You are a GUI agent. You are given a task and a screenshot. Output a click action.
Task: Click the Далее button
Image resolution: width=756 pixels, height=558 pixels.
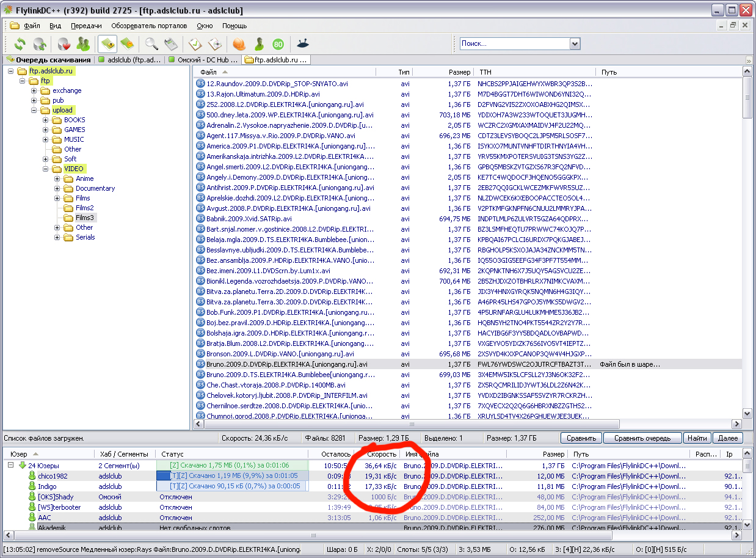(x=727, y=438)
